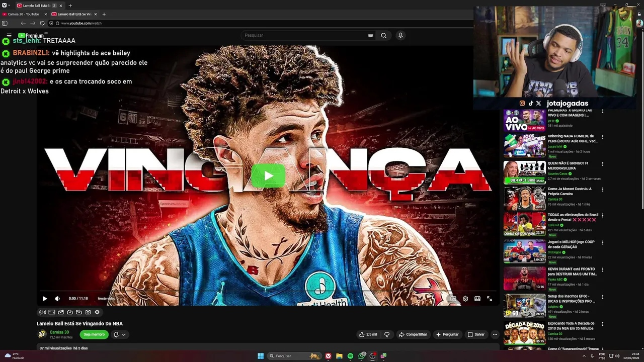
Task: Close the second-row Lamelo Ball tab
Action: coord(96,14)
